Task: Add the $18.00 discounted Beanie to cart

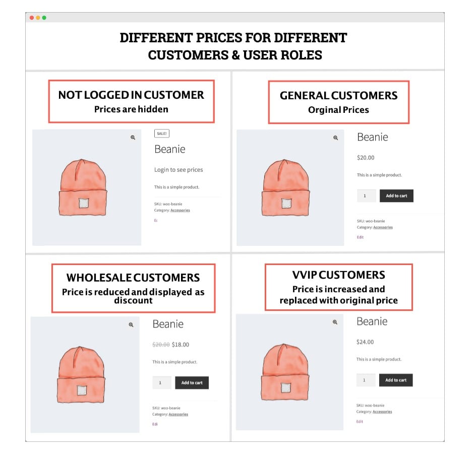Action: tap(192, 383)
